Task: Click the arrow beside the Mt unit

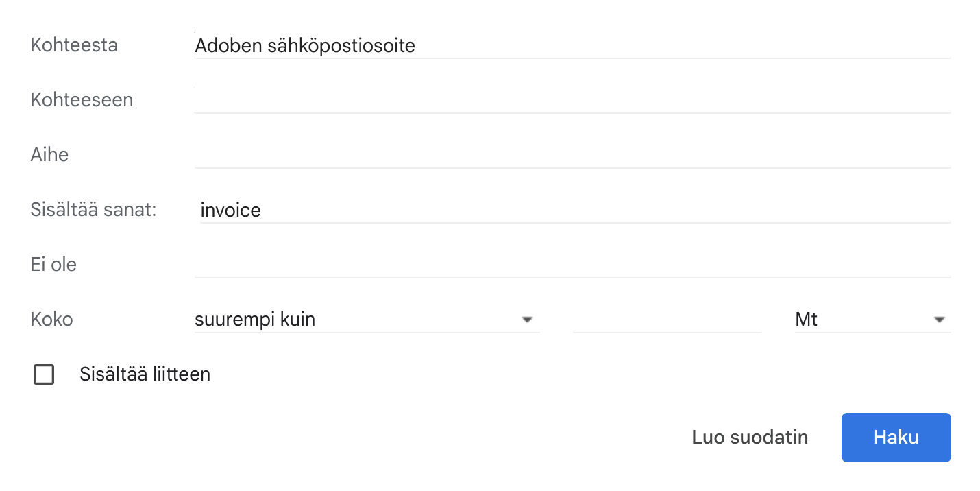Action: [x=939, y=320]
